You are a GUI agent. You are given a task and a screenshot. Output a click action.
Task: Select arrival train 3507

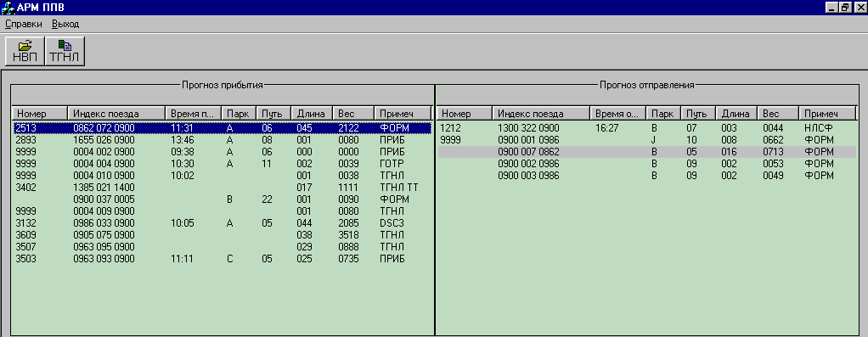tap(222, 247)
